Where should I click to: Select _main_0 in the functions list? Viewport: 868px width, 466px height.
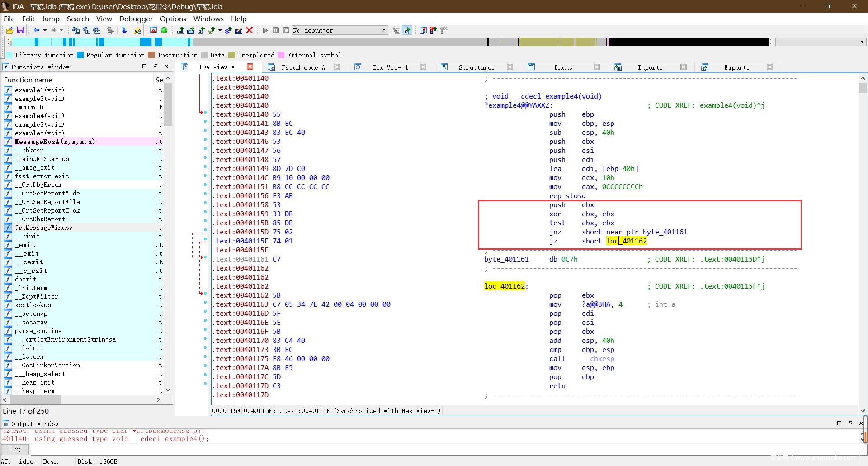coord(29,107)
